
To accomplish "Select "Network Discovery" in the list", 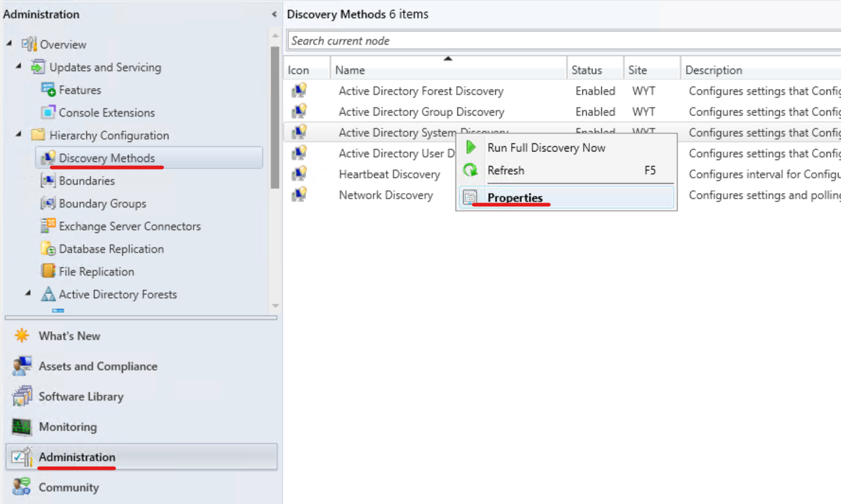I will pyautogui.click(x=386, y=195).
